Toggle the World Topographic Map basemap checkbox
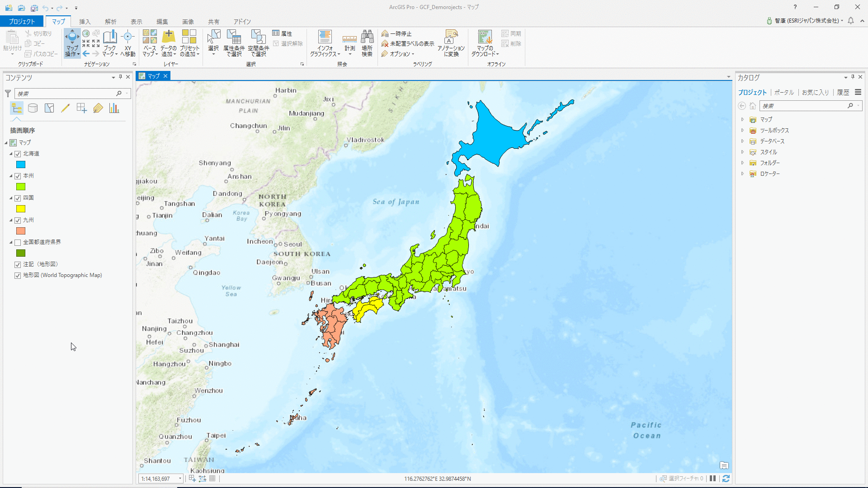The height and width of the screenshot is (488, 868). (18, 276)
